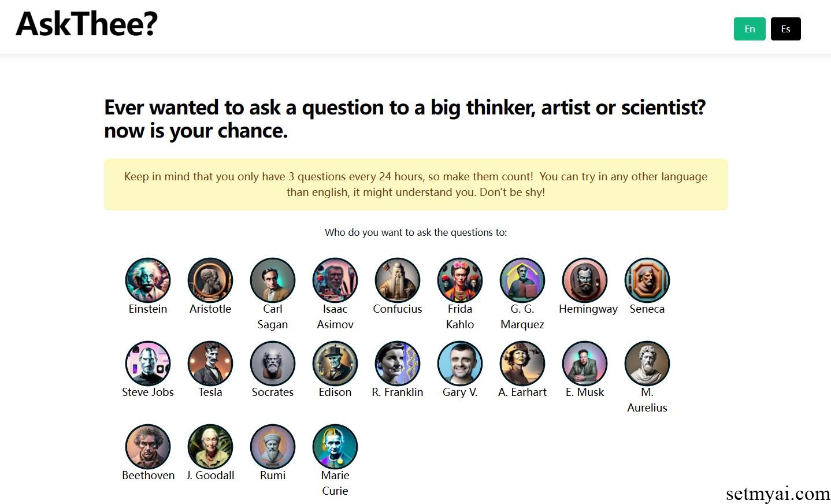
Task: Switch language to Spanish with Es button
Action: click(x=785, y=29)
